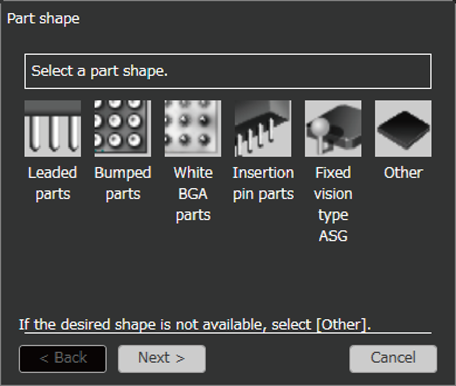The width and height of the screenshot is (456, 386).
Task: Click the [Other] word in the hint
Action: (x=341, y=324)
